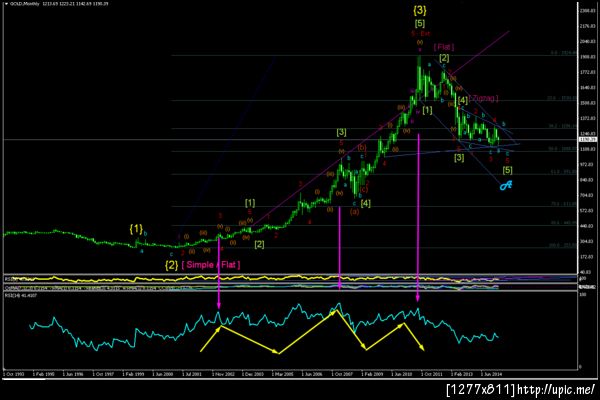Click the 1 Feb 1999 date on the time axis
The width and height of the screenshot is (600, 400).
[x=133, y=374]
